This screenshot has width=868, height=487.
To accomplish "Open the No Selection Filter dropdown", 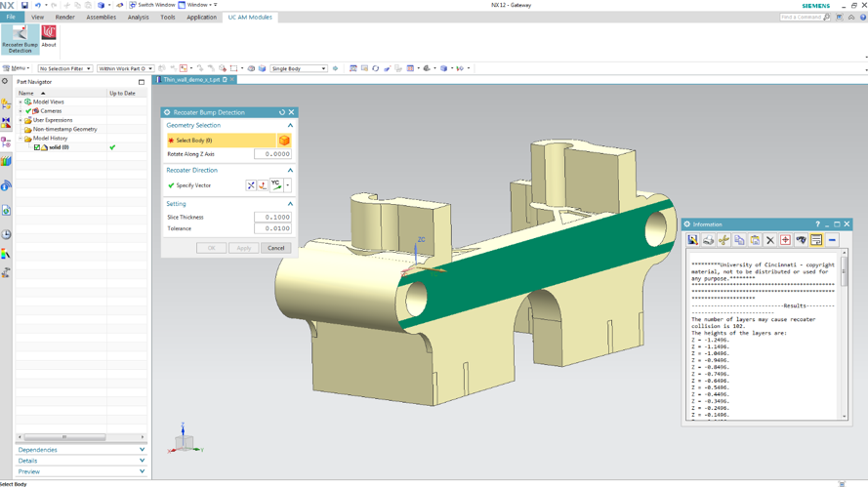I will 65,68.
